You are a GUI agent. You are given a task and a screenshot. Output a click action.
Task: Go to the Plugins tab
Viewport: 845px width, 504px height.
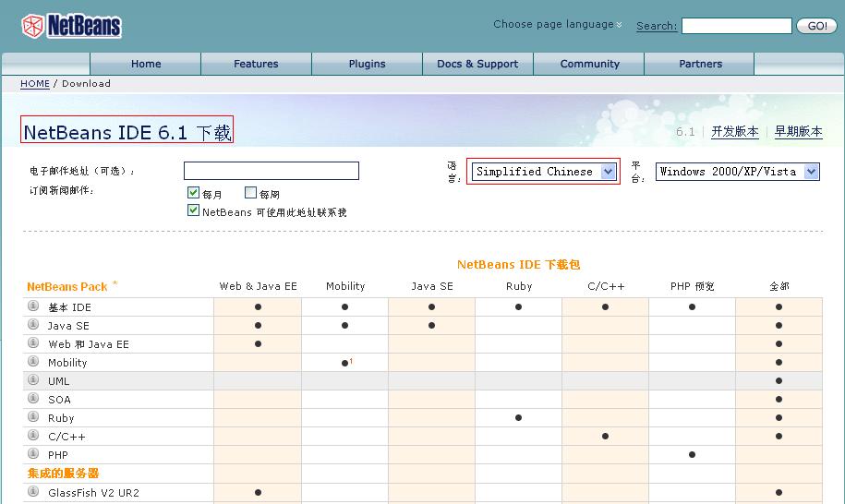367,64
